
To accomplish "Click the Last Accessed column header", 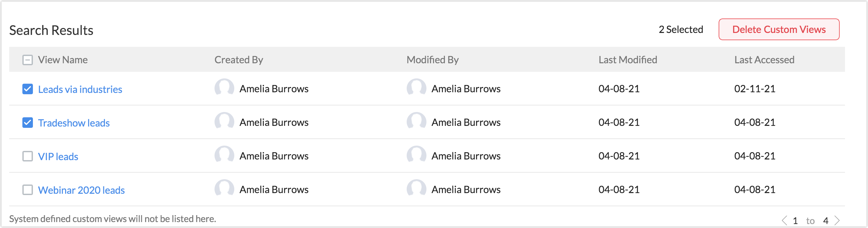I will [x=764, y=60].
